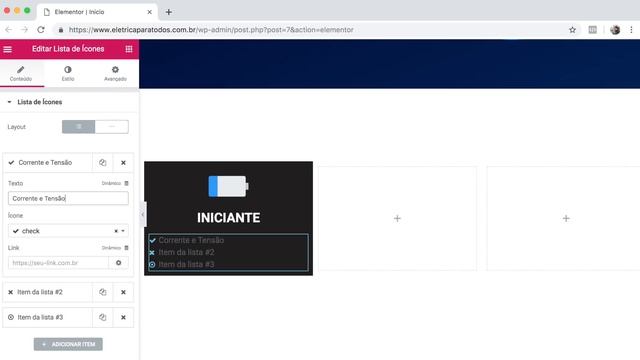Open dynamic tags for Link field

point(115,248)
